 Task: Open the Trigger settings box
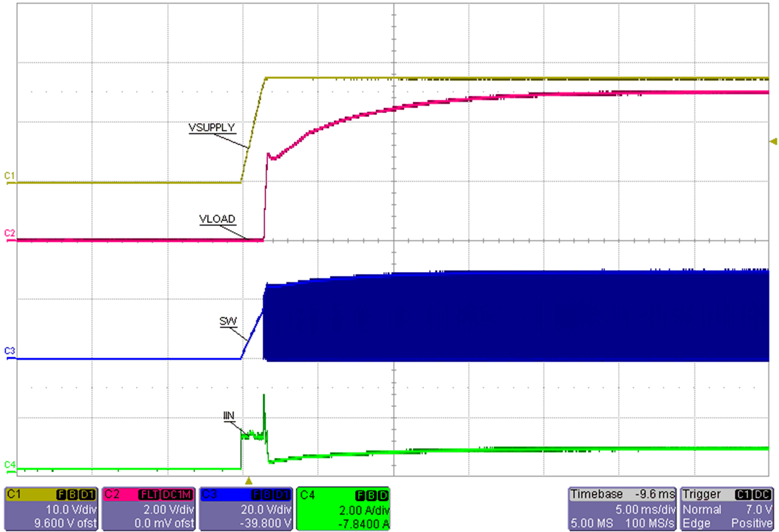727,509
